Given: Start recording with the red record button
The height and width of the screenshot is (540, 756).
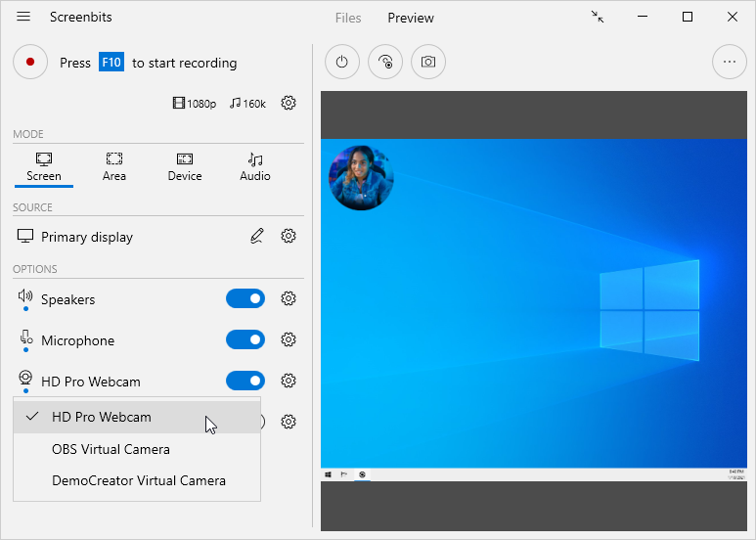Looking at the screenshot, I should point(30,62).
